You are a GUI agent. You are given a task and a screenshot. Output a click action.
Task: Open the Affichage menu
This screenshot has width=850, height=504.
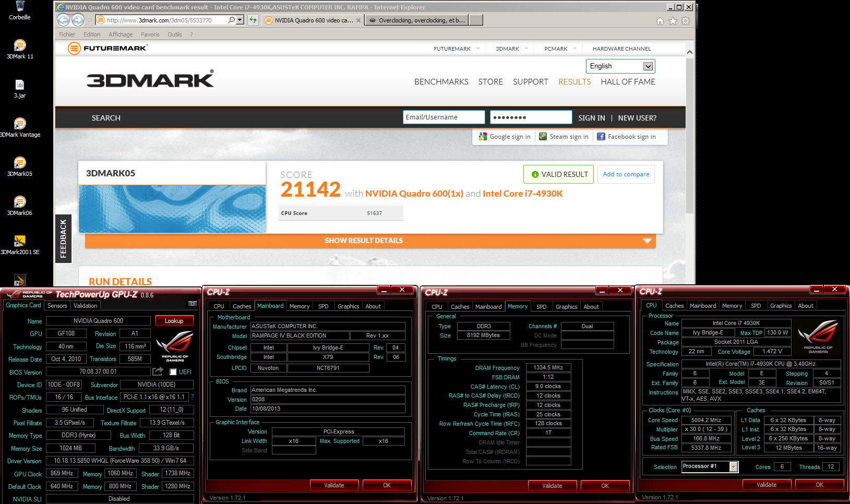point(121,34)
